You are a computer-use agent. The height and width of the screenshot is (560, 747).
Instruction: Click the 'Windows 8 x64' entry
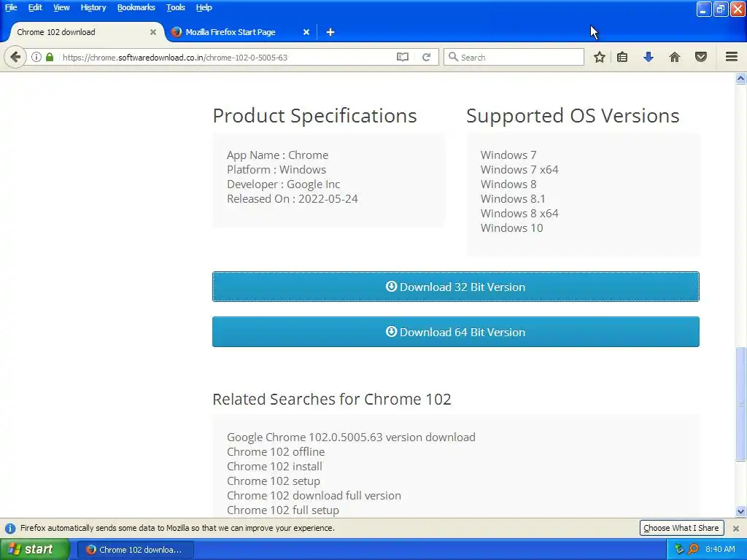519,214
